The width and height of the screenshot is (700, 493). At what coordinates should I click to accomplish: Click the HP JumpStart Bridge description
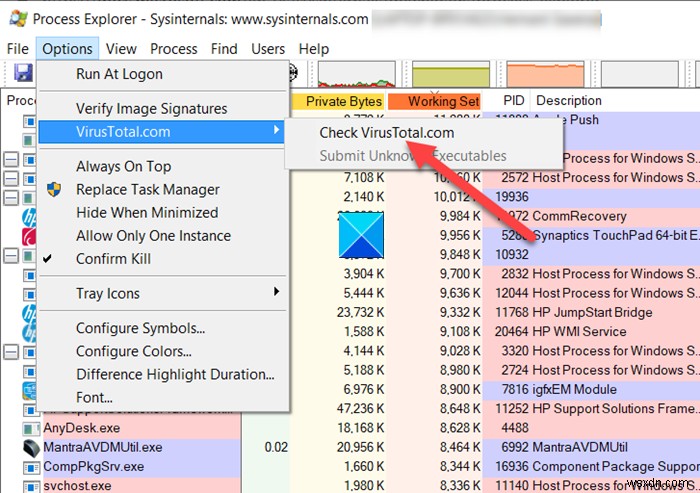click(592, 313)
